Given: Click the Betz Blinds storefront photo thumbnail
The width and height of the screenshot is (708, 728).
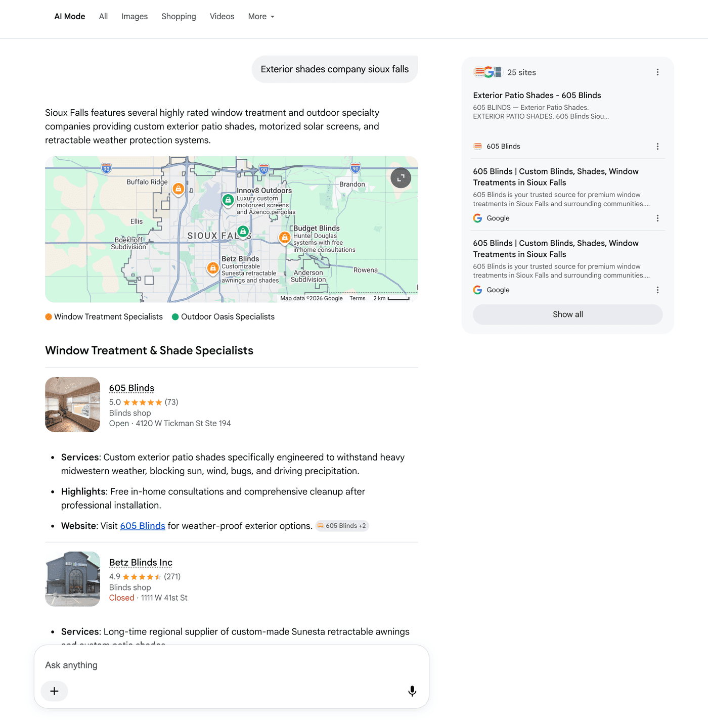Looking at the screenshot, I should point(73,579).
